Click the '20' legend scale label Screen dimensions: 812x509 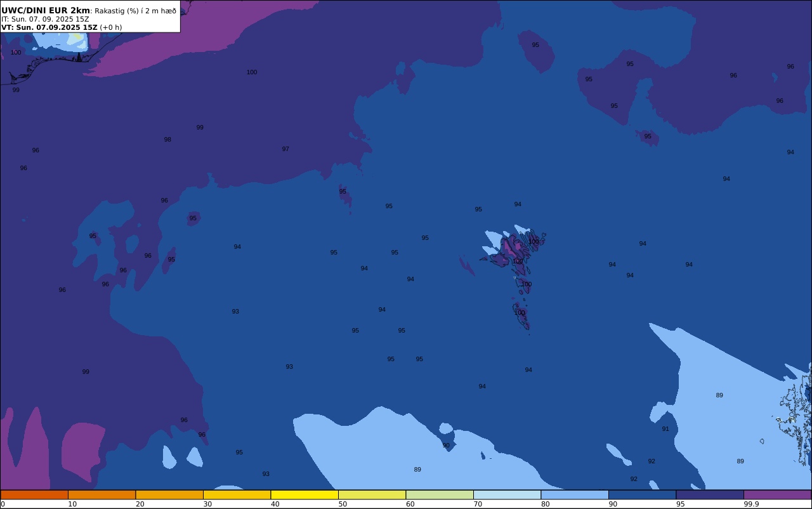[x=140, y=504]
